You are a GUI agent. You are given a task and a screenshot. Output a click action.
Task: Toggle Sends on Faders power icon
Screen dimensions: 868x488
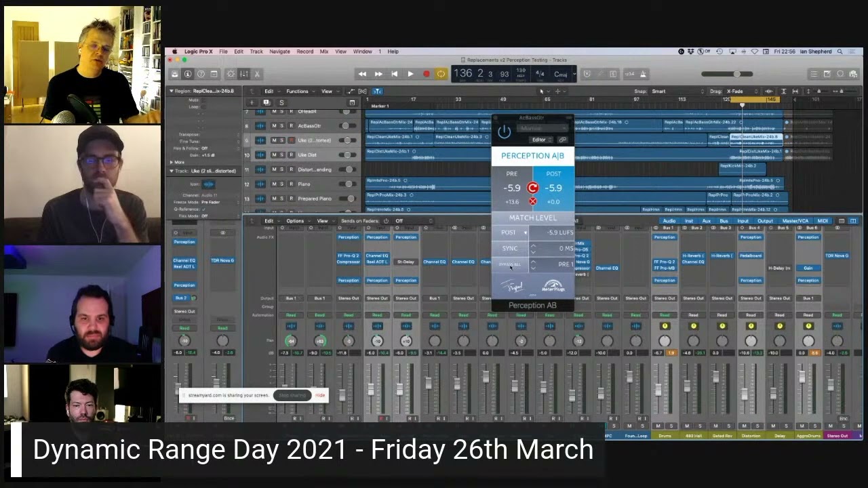click(x=386, y=221)
